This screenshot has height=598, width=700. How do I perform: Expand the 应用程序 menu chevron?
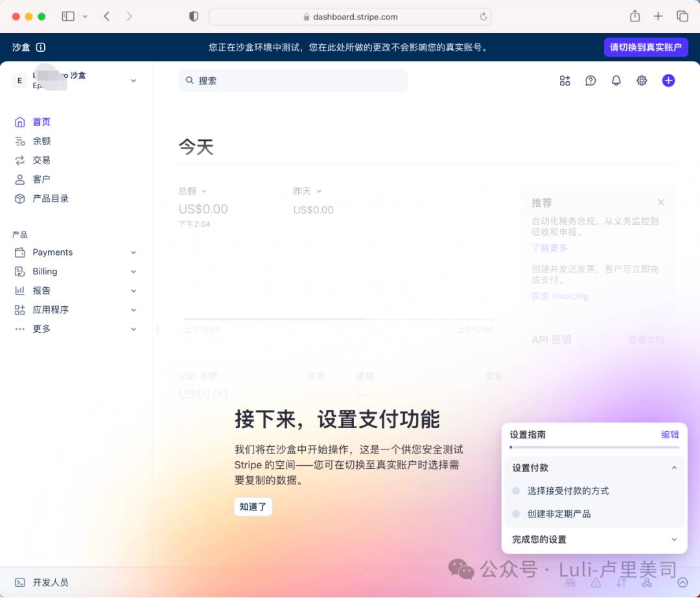133,310
